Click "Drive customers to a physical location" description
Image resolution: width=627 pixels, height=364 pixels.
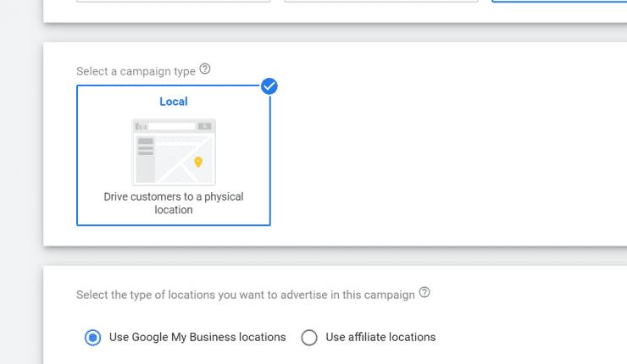pyautogui.click(x=174, y=203)
